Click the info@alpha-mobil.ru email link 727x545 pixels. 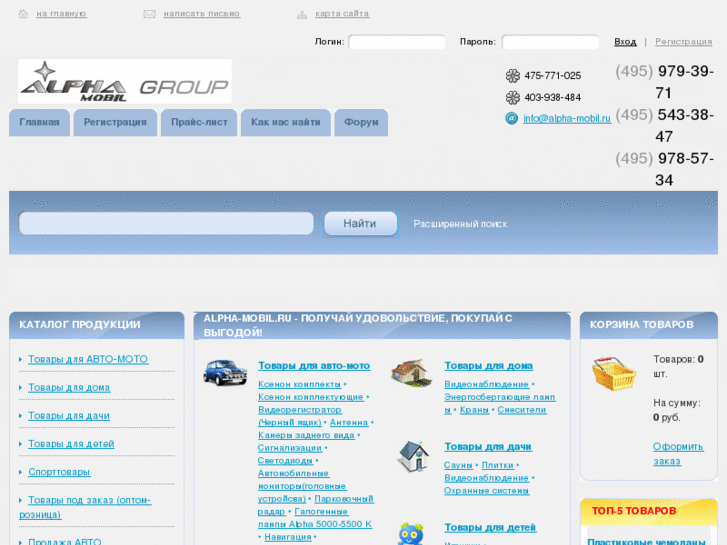[x=567, y=118]
